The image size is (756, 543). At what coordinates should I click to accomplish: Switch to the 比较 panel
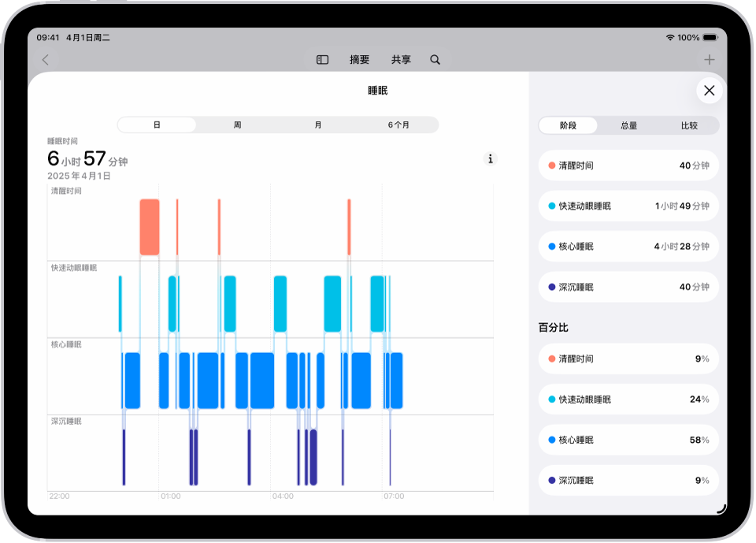tap(688, 125)
